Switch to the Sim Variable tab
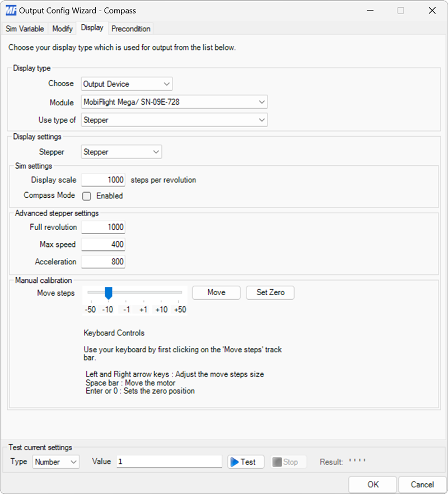Viewport: 448px width, 494px height. [25, 29]
